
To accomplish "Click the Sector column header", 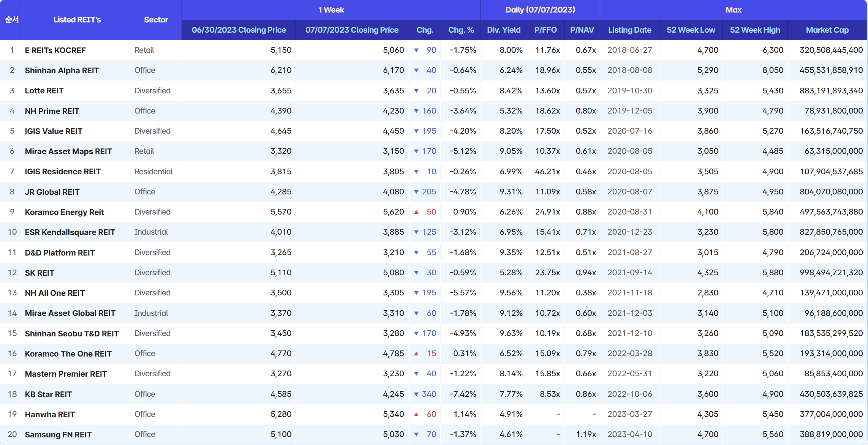I will coord(156,20).
